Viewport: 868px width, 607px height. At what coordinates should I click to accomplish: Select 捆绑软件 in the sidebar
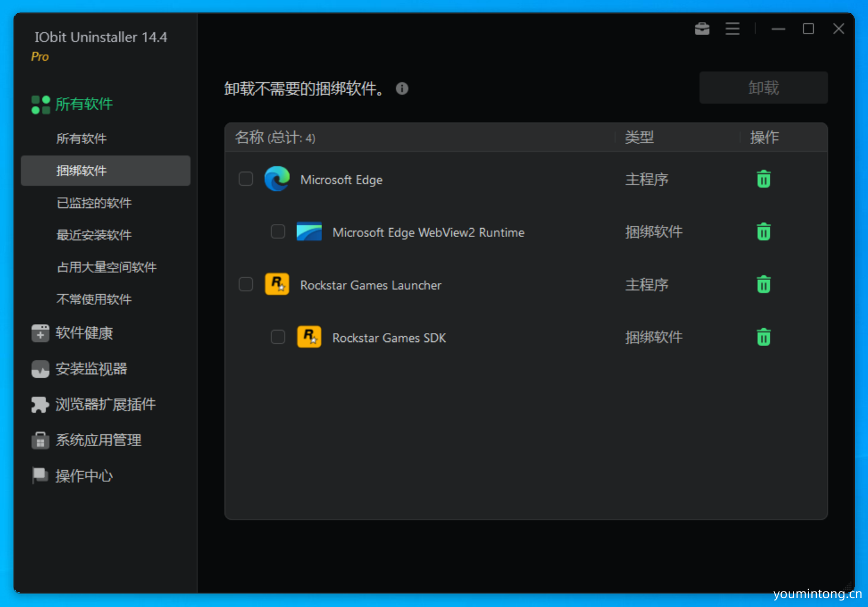[105, 171]
